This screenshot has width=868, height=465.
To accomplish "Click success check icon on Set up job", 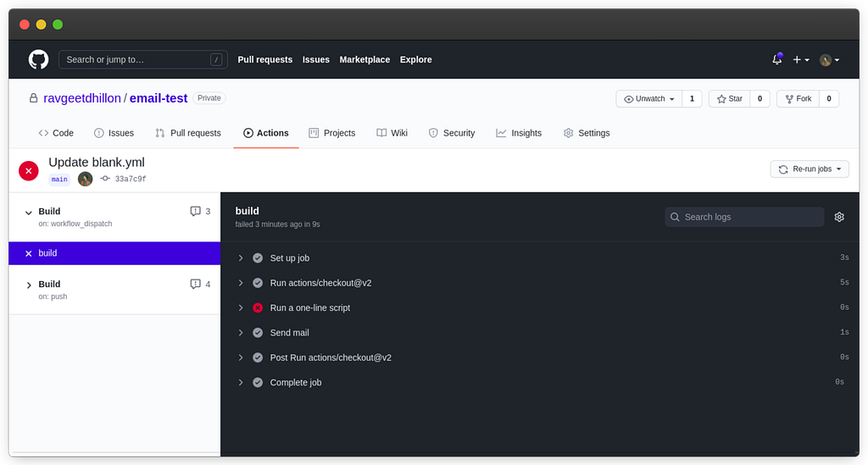I will coord(258,258).
